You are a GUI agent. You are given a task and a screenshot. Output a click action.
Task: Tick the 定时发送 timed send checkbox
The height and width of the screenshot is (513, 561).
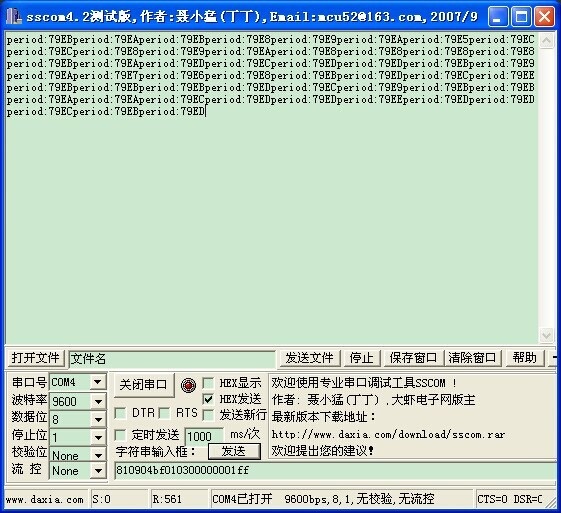click(120, 435)
